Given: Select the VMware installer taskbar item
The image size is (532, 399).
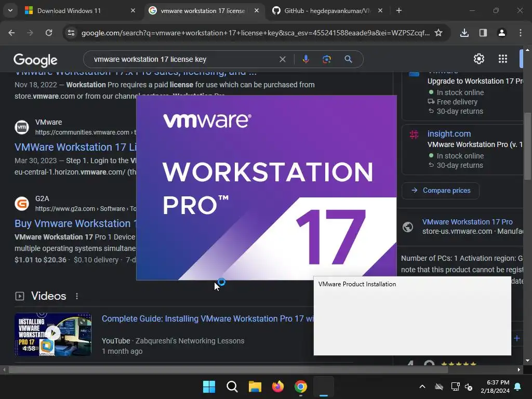Looking at the screenshot, I should pos(324,387).
